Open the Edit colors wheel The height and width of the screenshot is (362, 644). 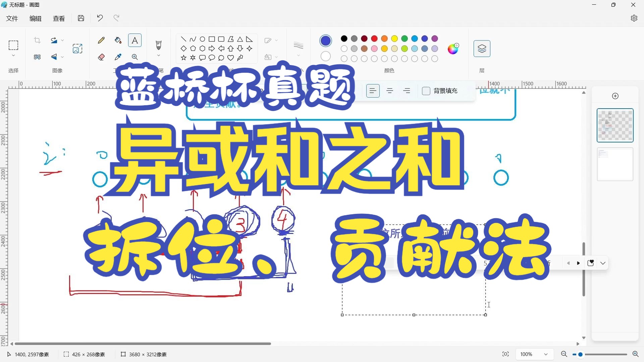tap(453, 49)
